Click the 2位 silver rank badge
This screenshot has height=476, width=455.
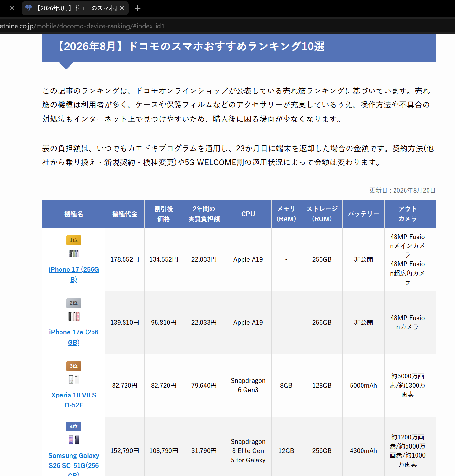click(x=74, y=303)
